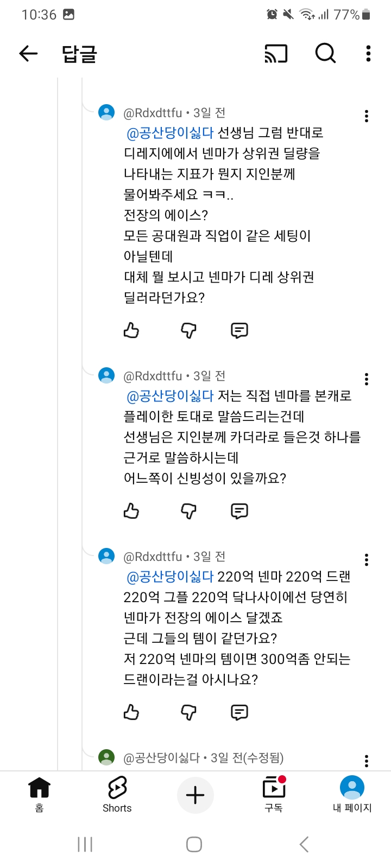This screenshot has width=391, height=868.
Task: Open the 구독 subscriptions tab
Action: (274, 795)
